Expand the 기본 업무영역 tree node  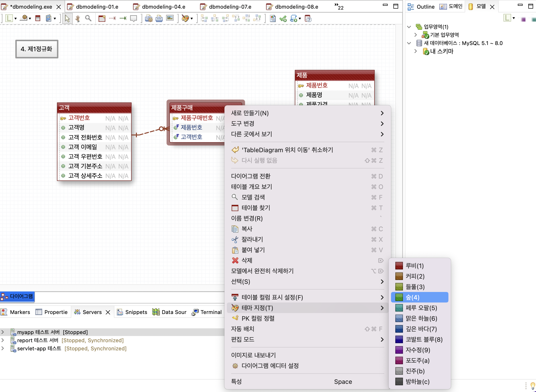pyautogui.click(x=416, y=35)
